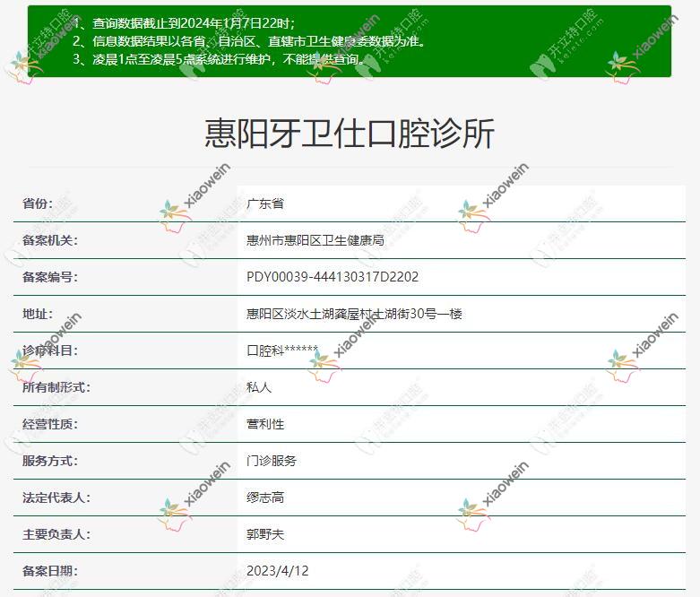Select the 私人 ownership value
700x597 pixels.
click(x=259, y=387)
